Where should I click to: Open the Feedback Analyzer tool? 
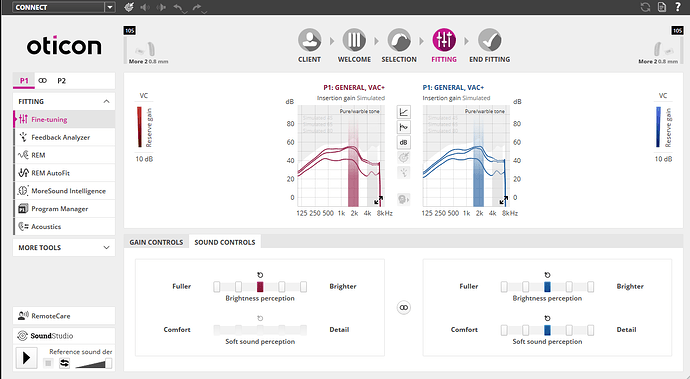64,137
